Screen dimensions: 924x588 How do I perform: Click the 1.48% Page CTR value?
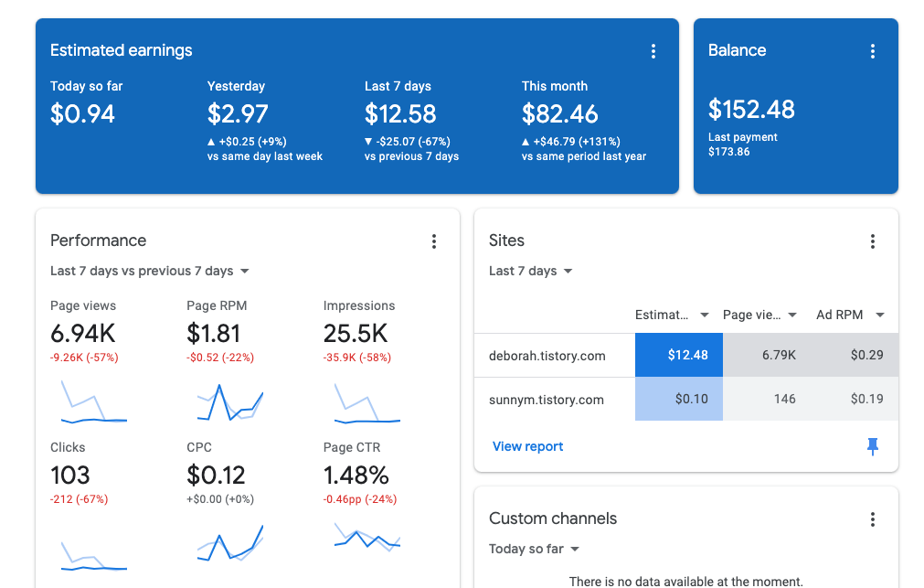point(356,476)
